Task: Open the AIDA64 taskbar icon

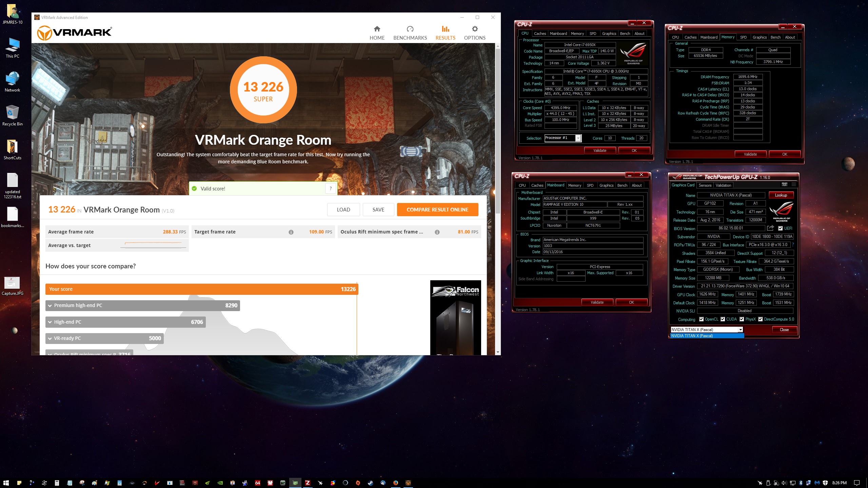Action: [x=258, y=483]
